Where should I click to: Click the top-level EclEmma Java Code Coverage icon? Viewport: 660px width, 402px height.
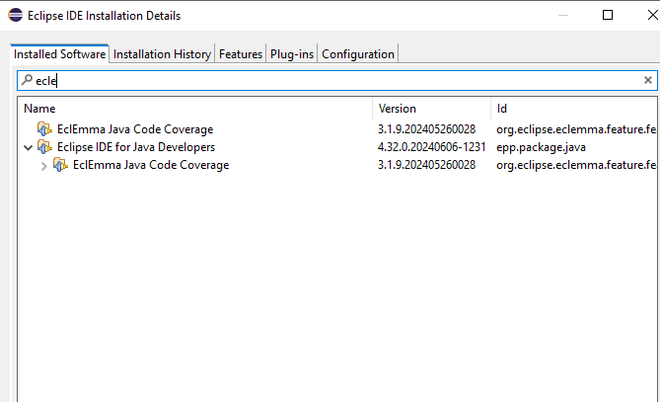(x=44, y=129)
